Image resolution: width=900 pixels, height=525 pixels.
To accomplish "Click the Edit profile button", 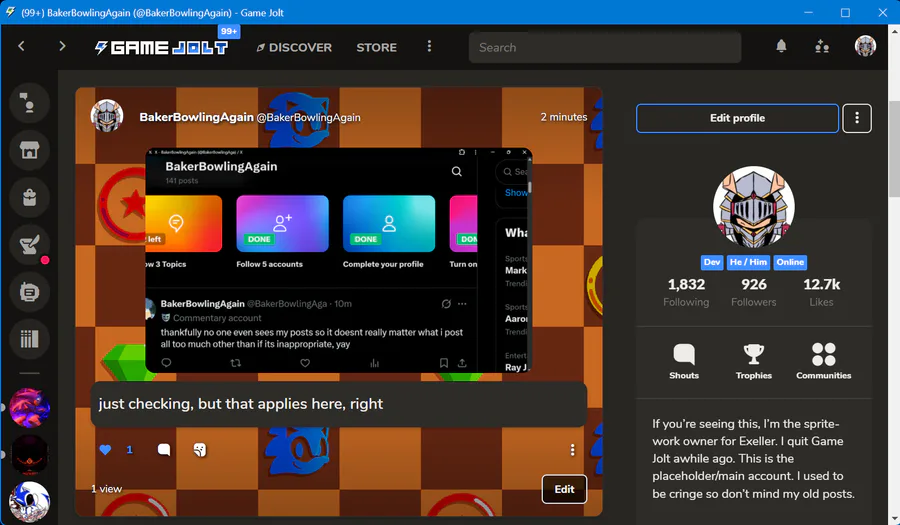I will 738,118.
